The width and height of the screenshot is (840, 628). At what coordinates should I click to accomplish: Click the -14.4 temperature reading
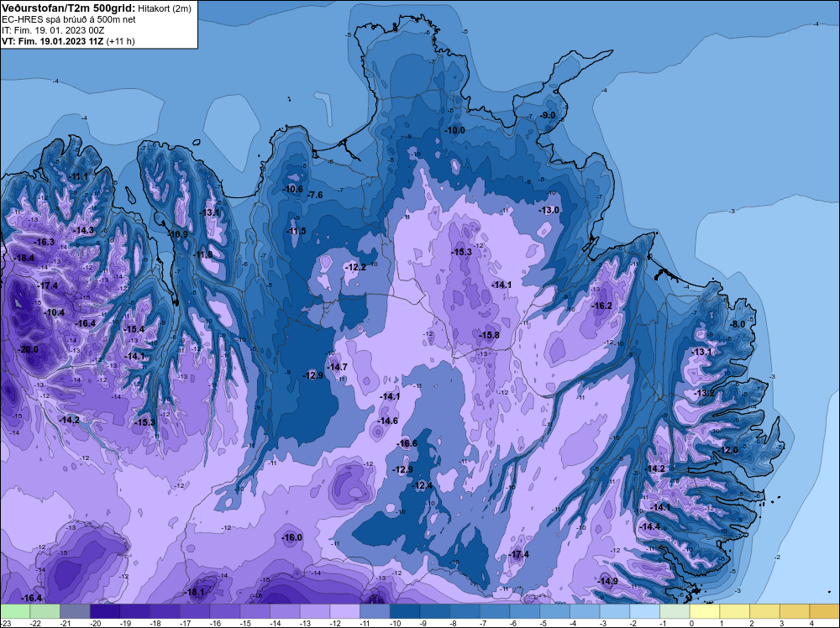pyautogui.click(x=650, y=526)
